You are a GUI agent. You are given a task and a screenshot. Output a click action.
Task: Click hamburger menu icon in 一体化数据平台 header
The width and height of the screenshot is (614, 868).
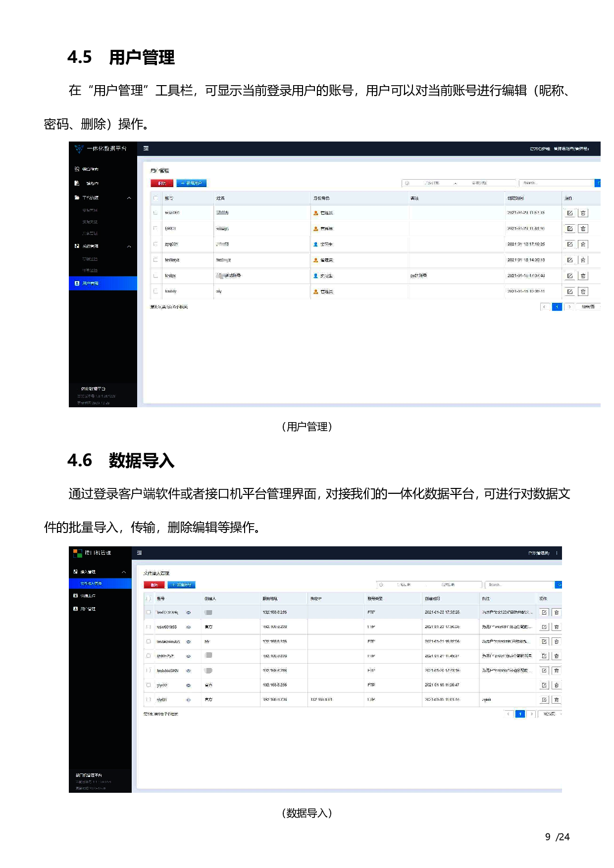(146, 148)
